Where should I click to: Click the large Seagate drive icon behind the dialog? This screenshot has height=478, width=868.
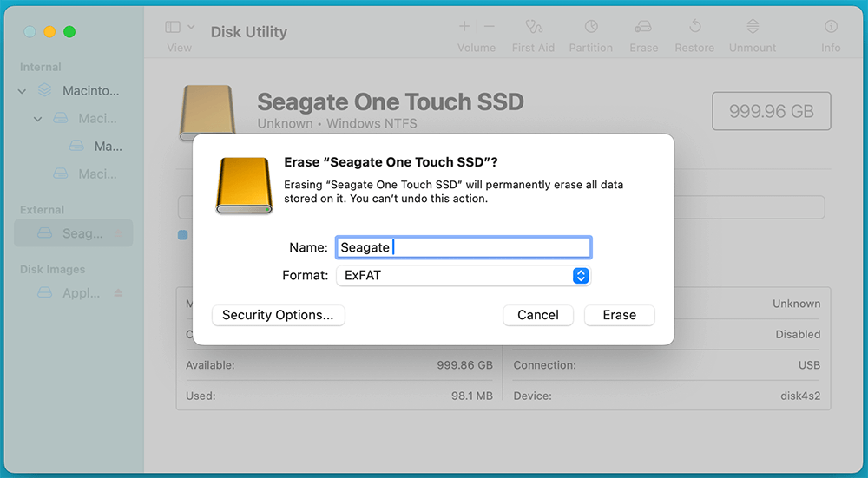point(207,109)
